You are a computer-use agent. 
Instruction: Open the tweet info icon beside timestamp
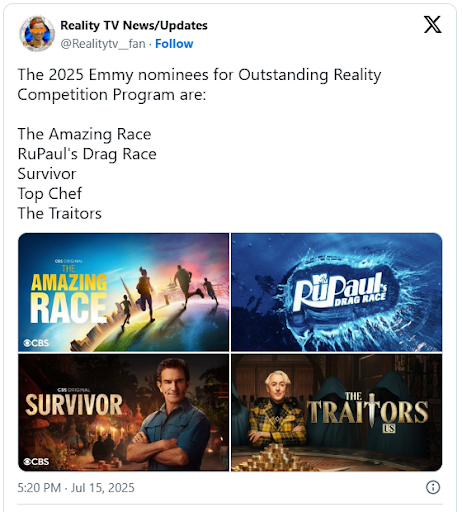433,487
